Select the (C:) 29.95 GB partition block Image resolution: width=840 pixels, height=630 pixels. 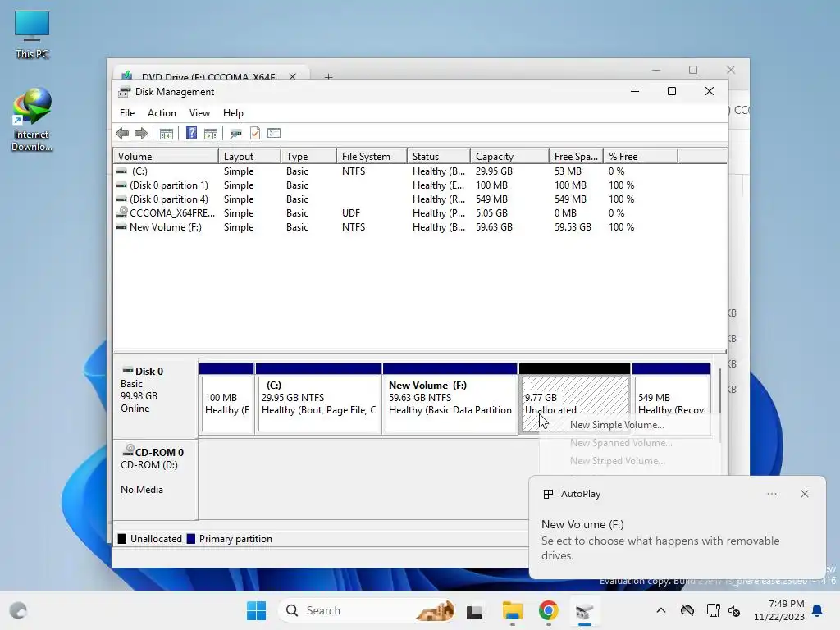tap(319, 399)
